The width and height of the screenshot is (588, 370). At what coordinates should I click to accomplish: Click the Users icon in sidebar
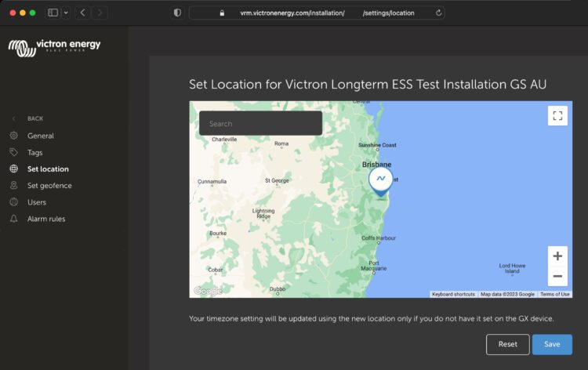click(14, 201)
